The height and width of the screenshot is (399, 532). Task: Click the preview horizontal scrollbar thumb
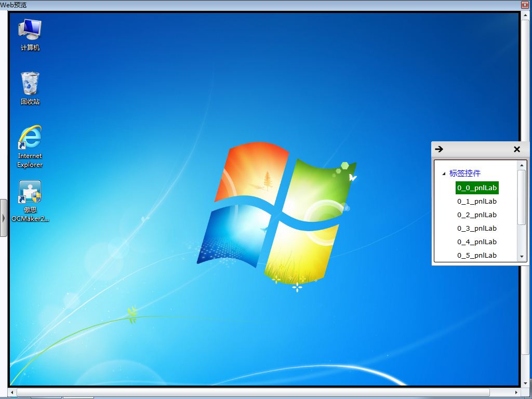pos(253,393)
